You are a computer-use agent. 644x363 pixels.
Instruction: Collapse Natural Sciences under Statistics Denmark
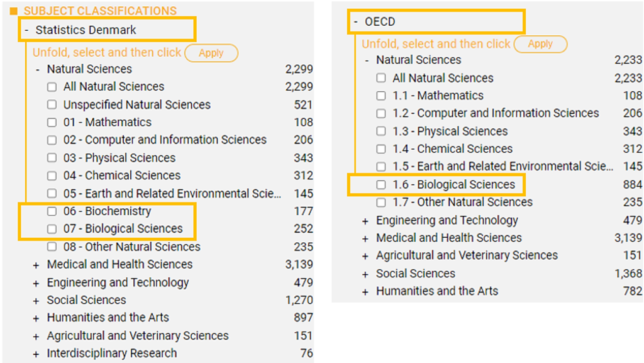tap(37, 70)
